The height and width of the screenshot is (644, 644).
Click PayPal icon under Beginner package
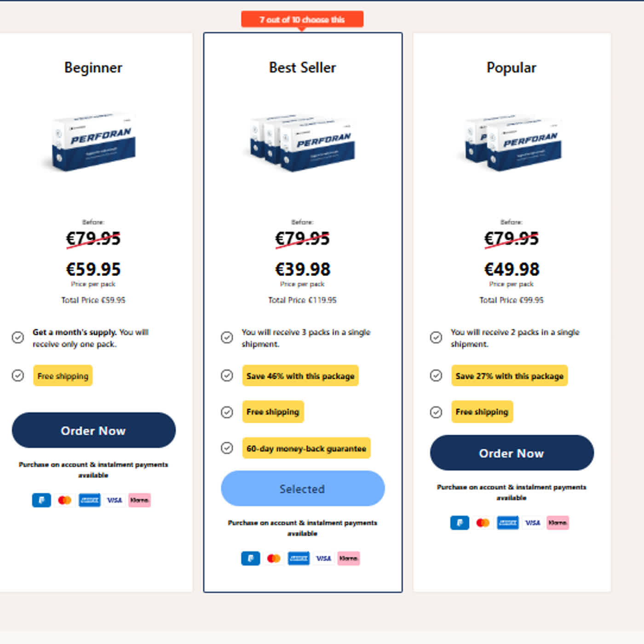[x=41, y=500]
